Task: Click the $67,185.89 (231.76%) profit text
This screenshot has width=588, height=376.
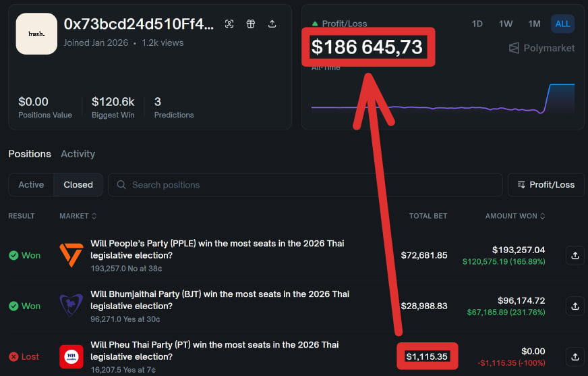Action: coord(506,312)
